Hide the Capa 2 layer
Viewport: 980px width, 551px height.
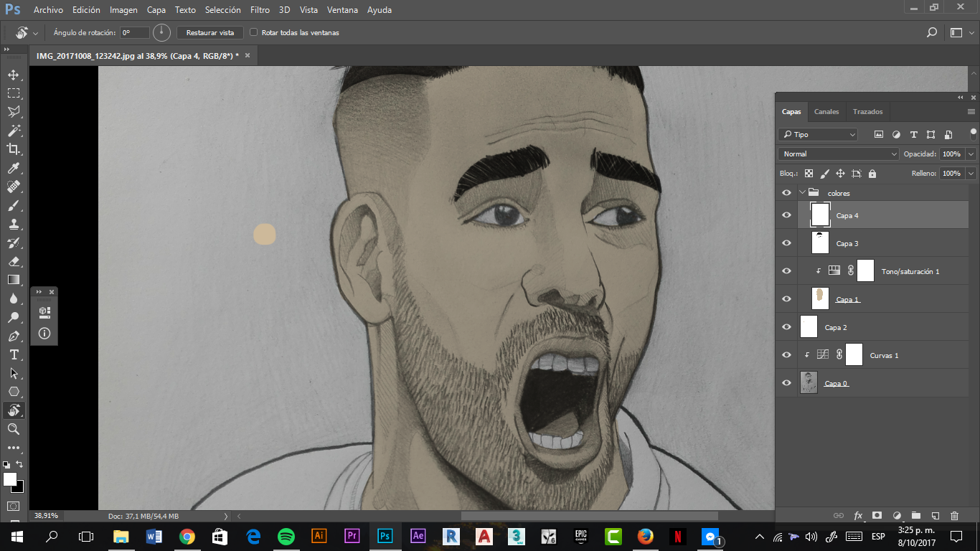786,327
